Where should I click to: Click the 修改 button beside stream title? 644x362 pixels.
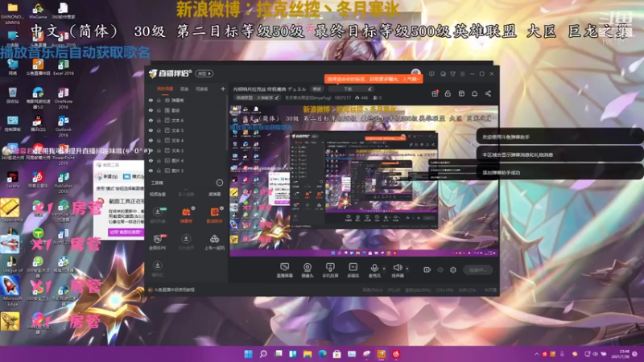[x=316, y=88]
